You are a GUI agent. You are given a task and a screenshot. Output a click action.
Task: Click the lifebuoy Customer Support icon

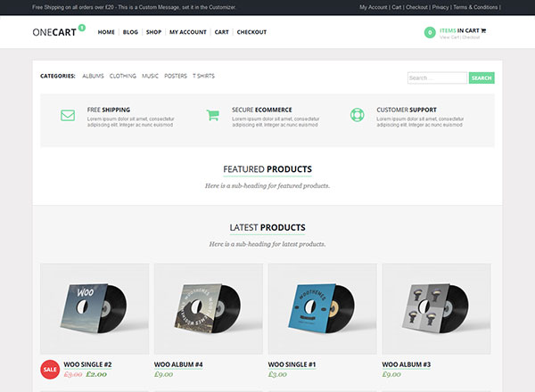pos(357,115)
